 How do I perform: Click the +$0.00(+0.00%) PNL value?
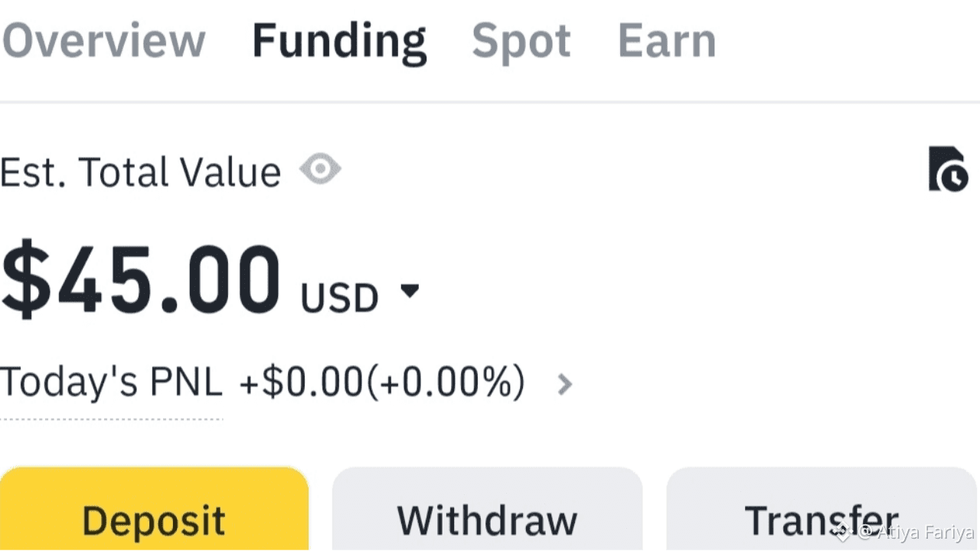tap(382, 382)
